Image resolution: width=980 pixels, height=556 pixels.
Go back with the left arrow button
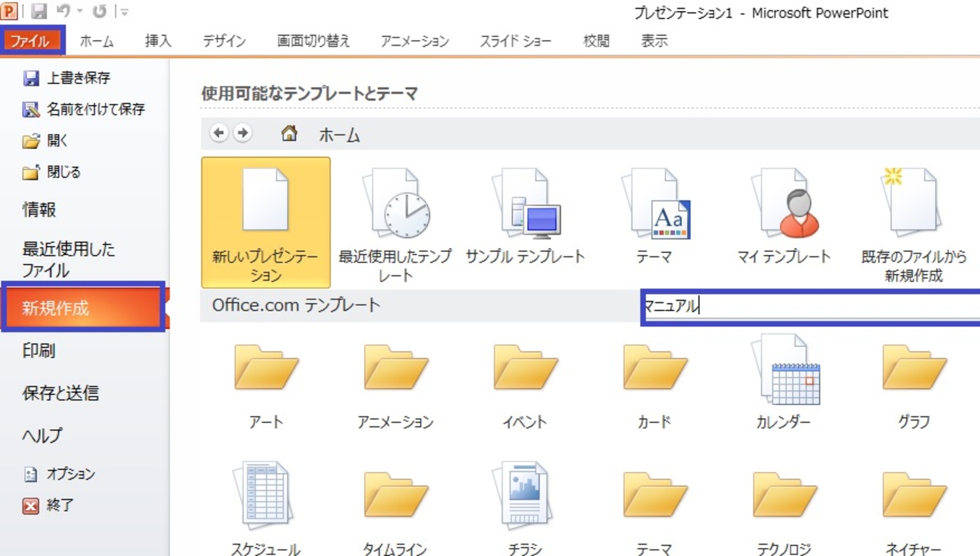pos(219,132)
